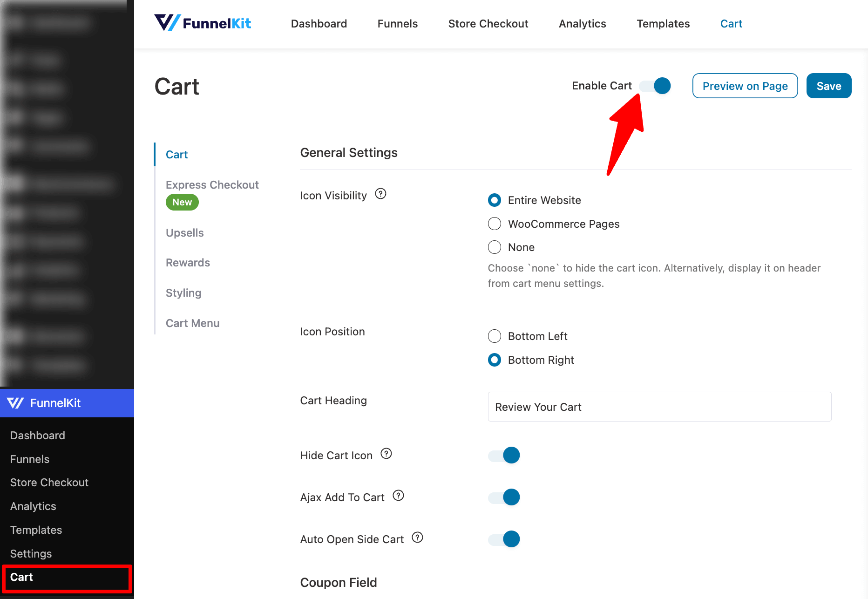Screen dimensions: 868x599
Task: Open Cart Menu settings tab
Action: (193, 323)
